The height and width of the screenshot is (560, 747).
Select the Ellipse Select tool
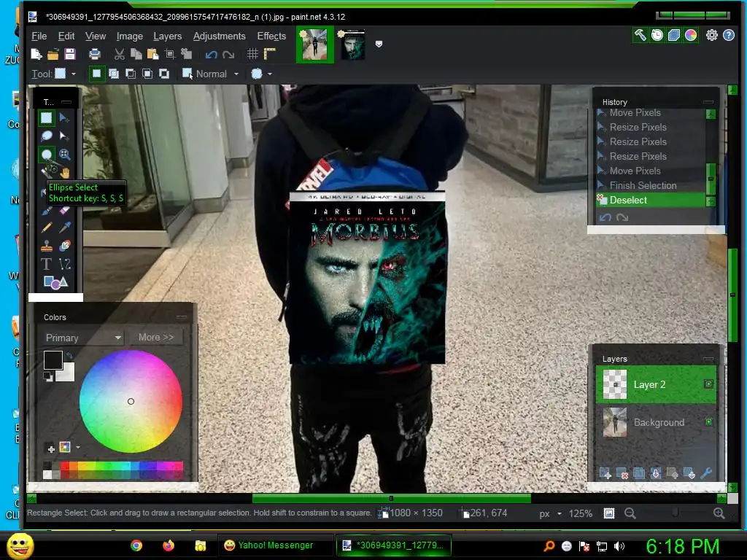[46, 155]
